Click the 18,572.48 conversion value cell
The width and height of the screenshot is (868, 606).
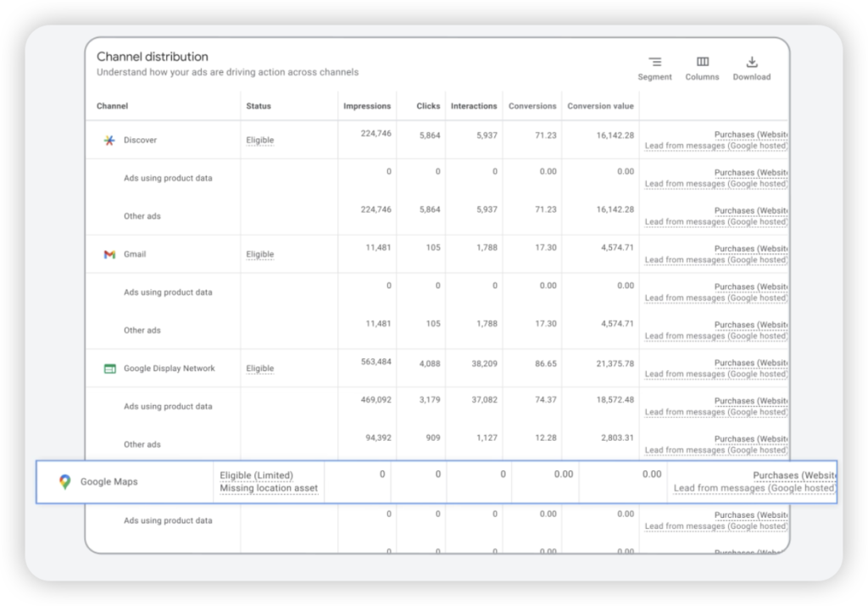(615, 399)
